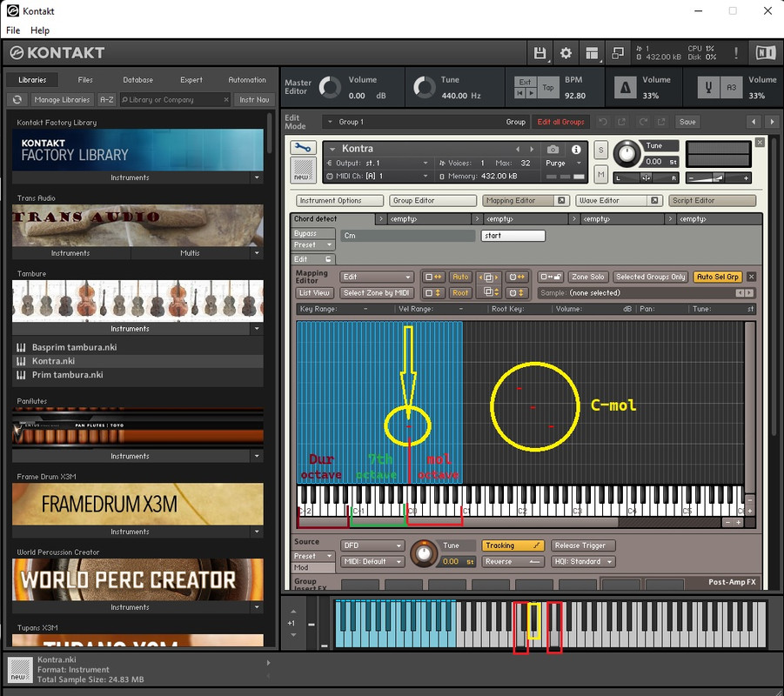Click the camera snapshot icon
This screenshot has height=696, width=784.
(553, 149)
